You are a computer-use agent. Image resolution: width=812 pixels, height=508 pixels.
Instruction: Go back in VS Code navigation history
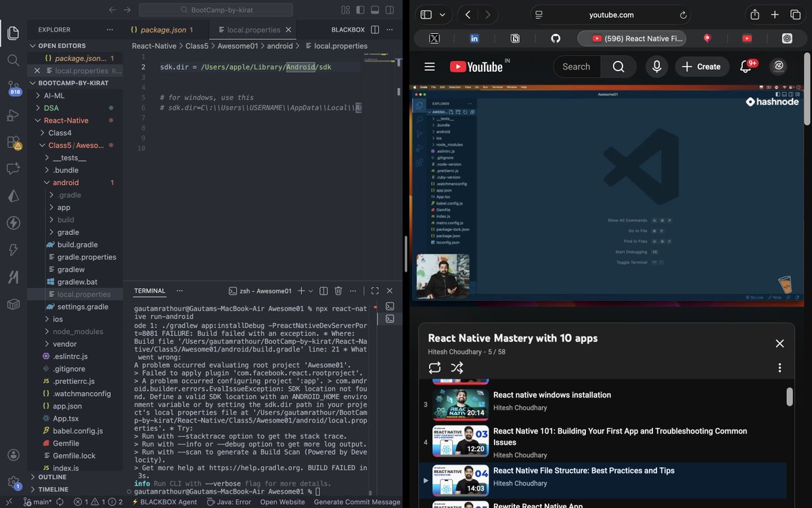point(112,10)
